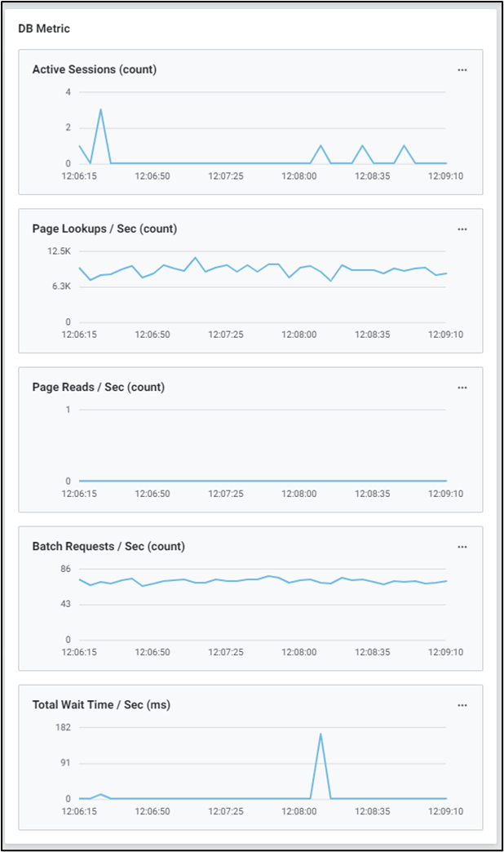Open the Page Lookups chart ellipsis menu
The image size is (504, 852).
[x=462, y=229]
